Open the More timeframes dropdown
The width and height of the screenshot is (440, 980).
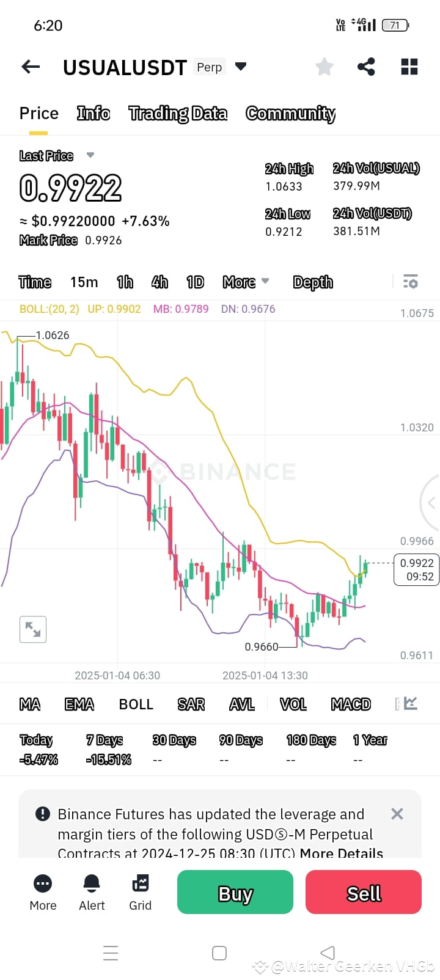[x=246, y=282]
